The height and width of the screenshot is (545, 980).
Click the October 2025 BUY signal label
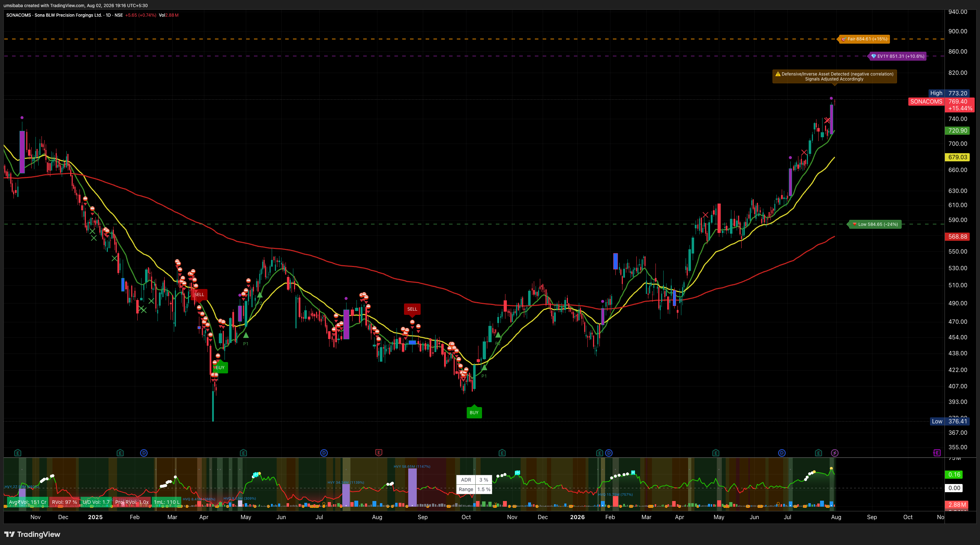click(x=474, y=412)
